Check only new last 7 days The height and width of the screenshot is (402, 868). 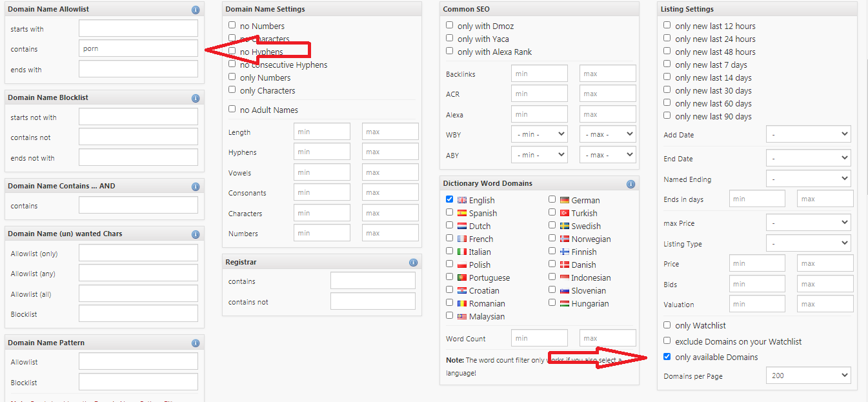click(667, 64)
